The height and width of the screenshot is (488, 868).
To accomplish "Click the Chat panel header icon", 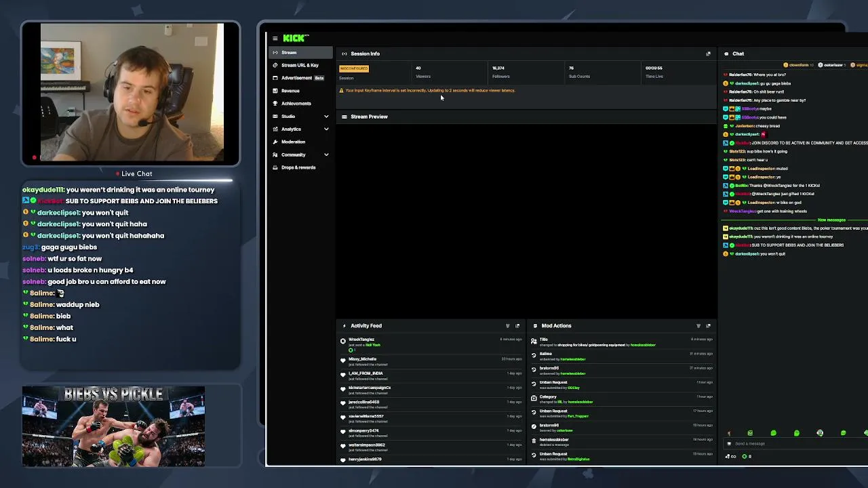I will click(726, 54).
